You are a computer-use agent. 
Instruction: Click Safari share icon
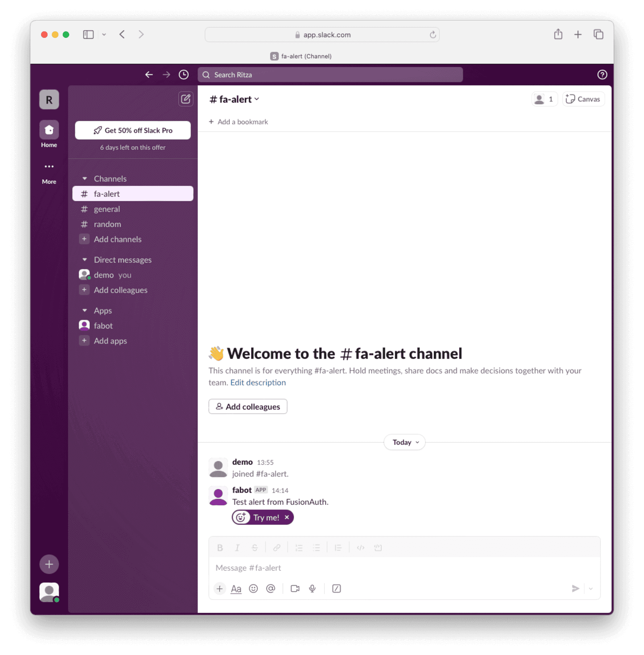pyautogui.click(x=558, y=34)
